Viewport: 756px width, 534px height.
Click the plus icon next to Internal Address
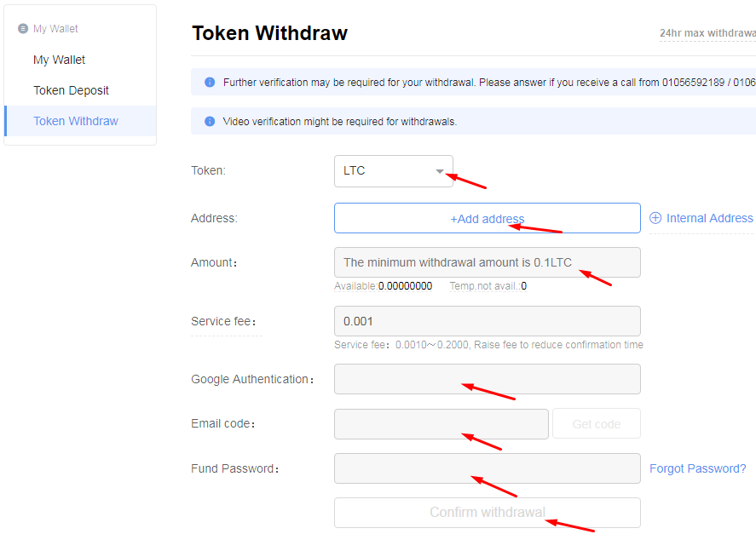[x=655, y=218]
